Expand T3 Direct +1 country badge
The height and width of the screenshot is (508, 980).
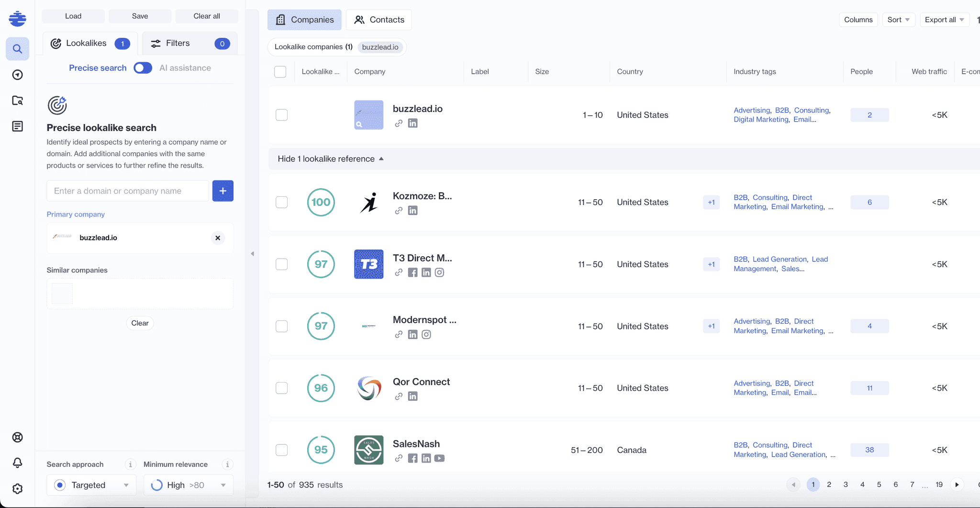coord(712,264)
